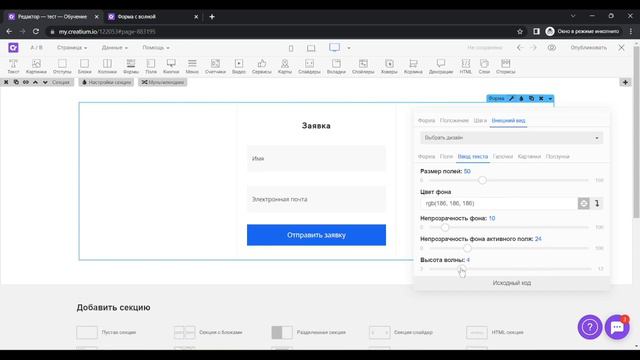Image resolution: width=640 pixels, height=360 pixels.
Task: Switch to desktop monitor preview
Action: click(x=335, y=48)
